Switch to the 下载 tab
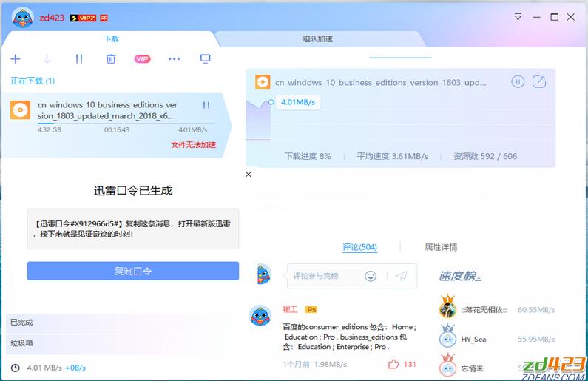 (x=112, y=39)
